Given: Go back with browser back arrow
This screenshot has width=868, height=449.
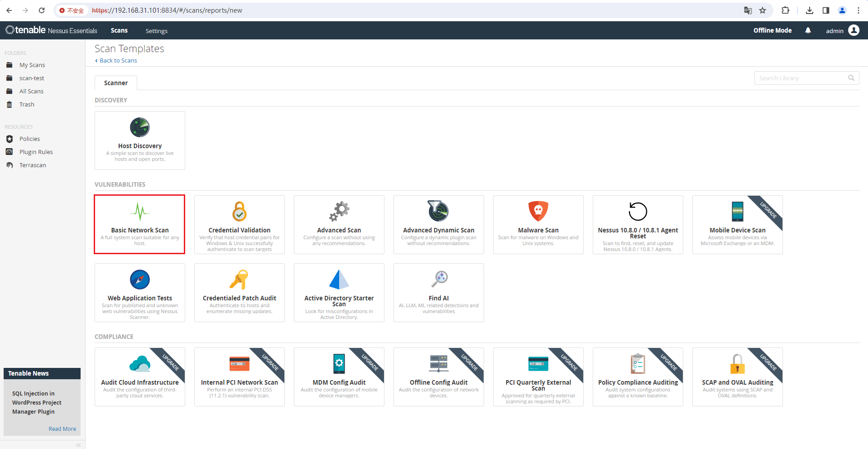Looking at the screenshot, I should [x=9, y=10].
